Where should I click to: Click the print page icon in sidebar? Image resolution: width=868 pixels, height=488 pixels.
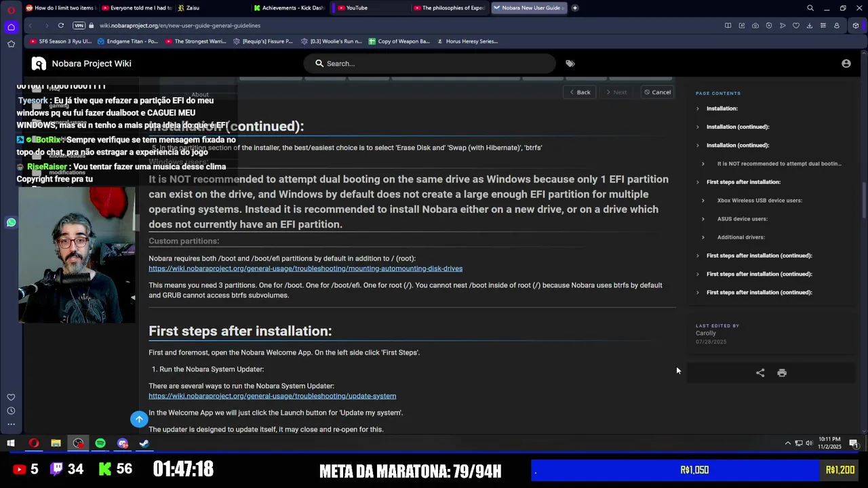pos(782,373)
